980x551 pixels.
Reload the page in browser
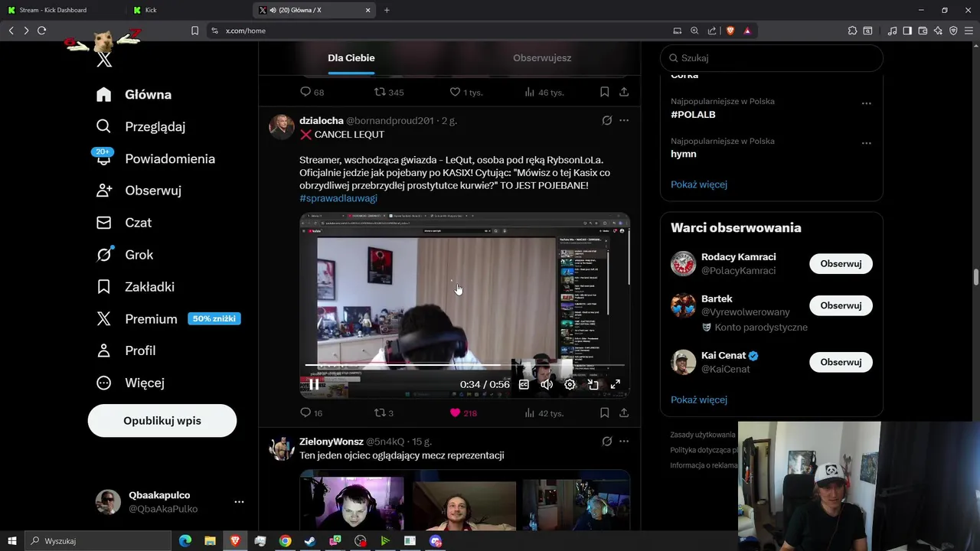point(41,31)
